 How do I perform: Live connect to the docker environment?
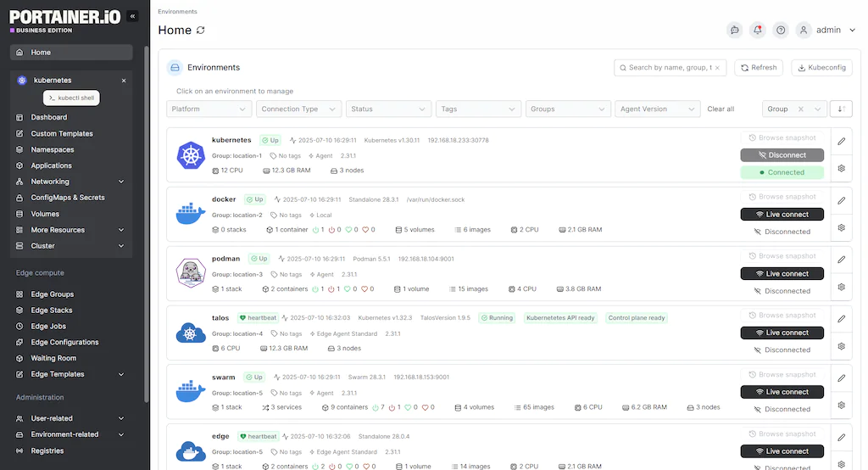coord(782,215)
